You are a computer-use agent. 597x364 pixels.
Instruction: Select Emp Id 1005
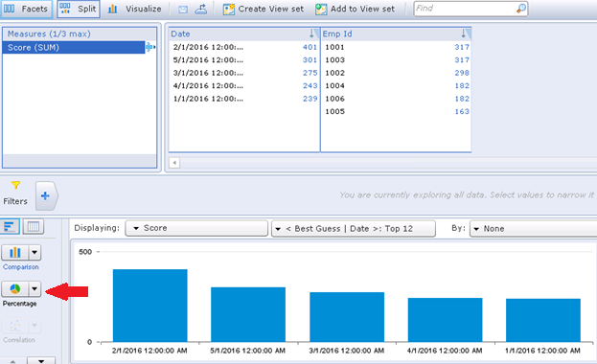[396, 112]
